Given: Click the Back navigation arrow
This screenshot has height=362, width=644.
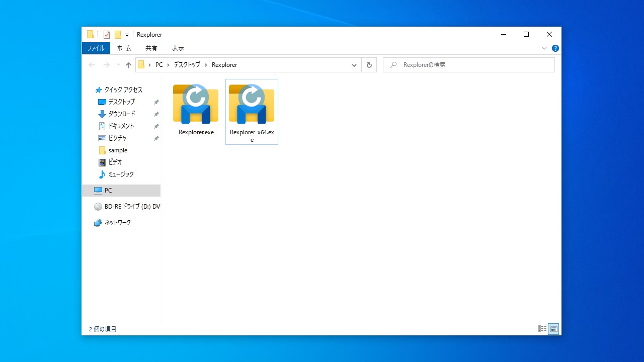Looking at the screenshot, I should [x=92, y=65].
